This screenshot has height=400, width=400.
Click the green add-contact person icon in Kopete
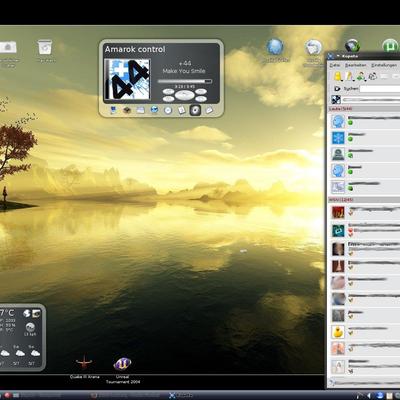(361, 77)
